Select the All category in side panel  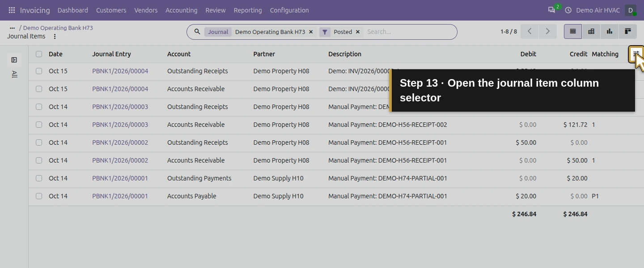(x=14, y=74)
